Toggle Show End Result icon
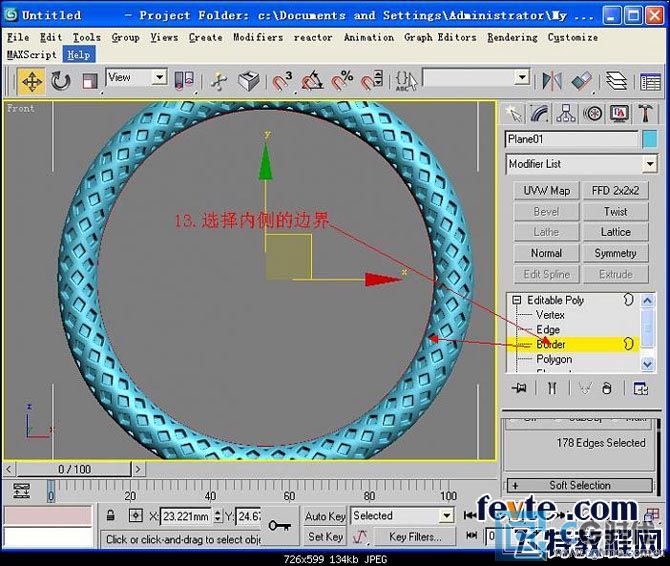Image resolution: width=670 pixels, height=566 pixels. tap(552, 388)
